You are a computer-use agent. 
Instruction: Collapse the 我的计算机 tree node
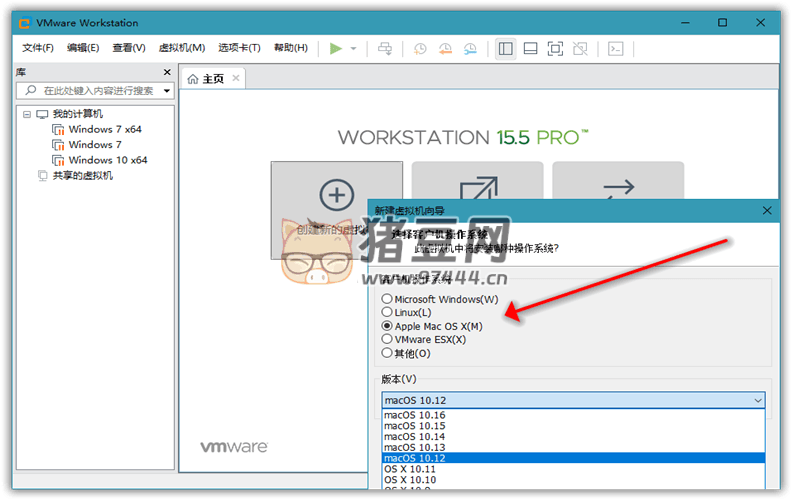click(26, 114)
